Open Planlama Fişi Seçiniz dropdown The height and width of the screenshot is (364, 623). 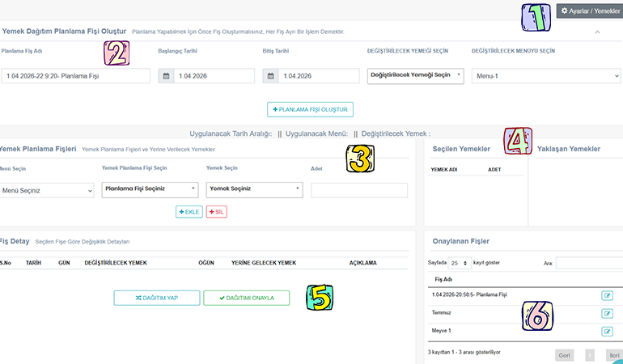point(150,190)
